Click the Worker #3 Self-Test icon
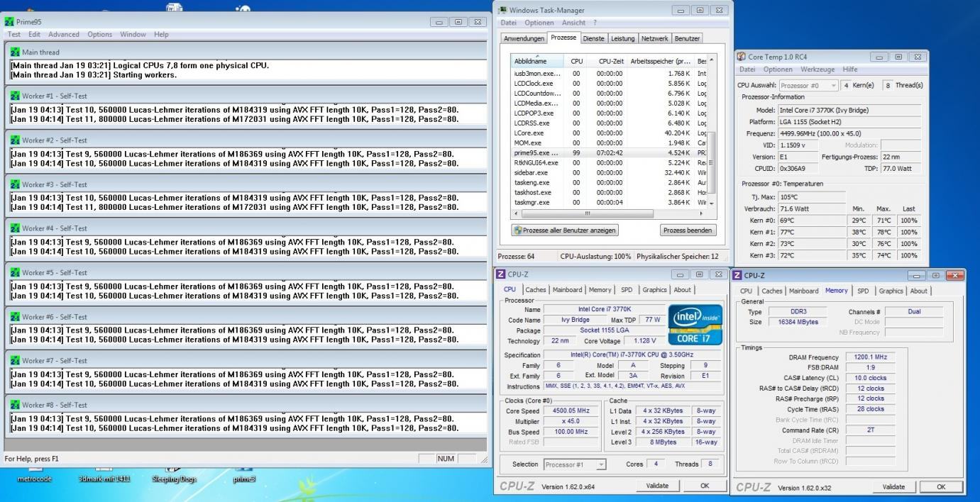The height and width of the screenshot is (502, 980). 15,184
